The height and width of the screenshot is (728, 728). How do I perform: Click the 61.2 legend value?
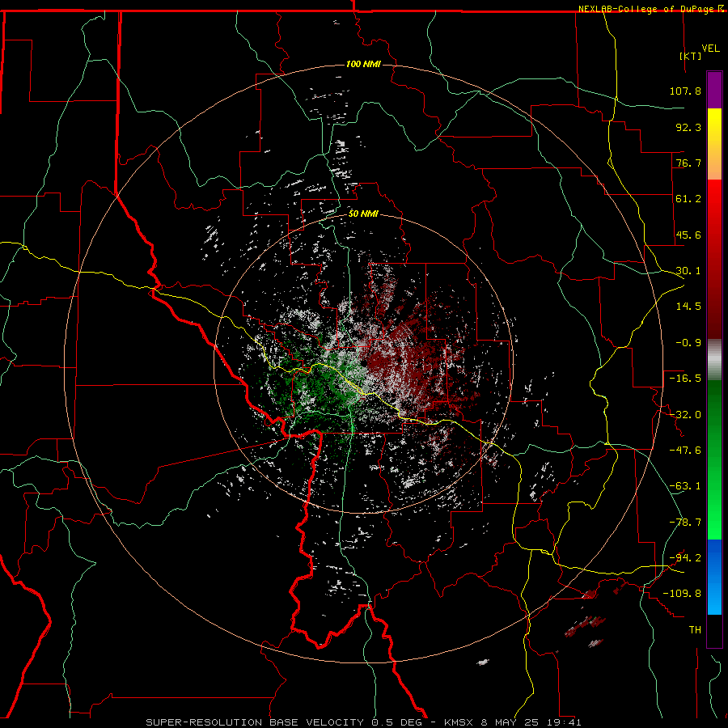688,199
